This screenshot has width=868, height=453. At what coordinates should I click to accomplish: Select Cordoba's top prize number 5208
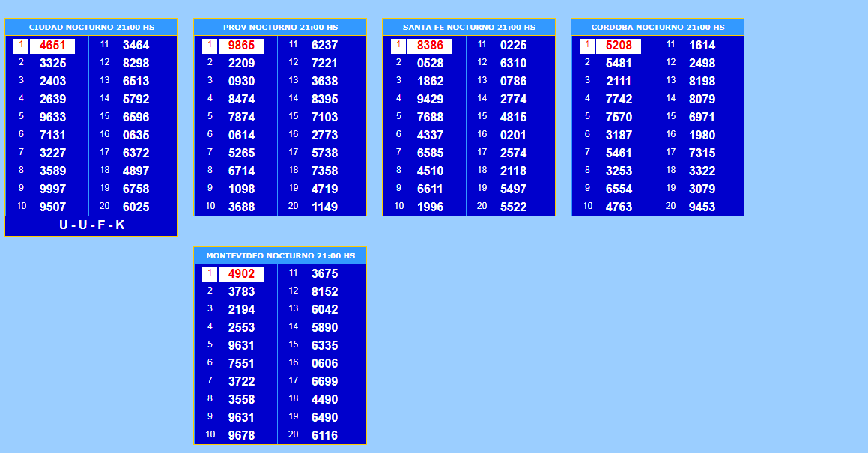tap(619, 46)
